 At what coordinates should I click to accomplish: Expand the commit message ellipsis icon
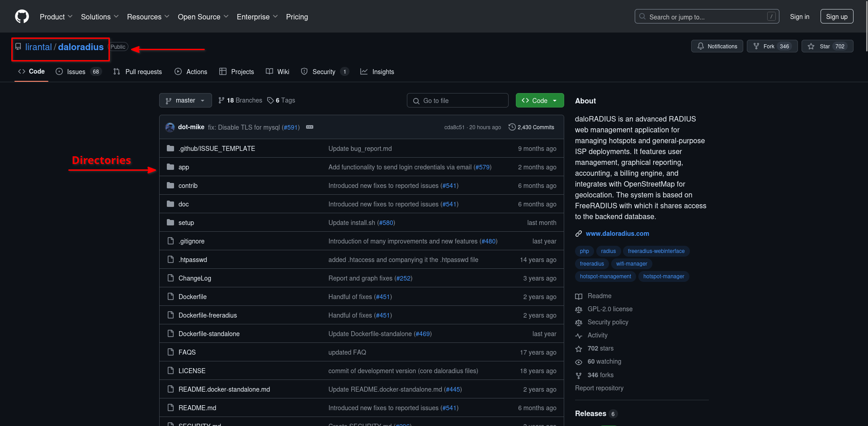[310, 127]
